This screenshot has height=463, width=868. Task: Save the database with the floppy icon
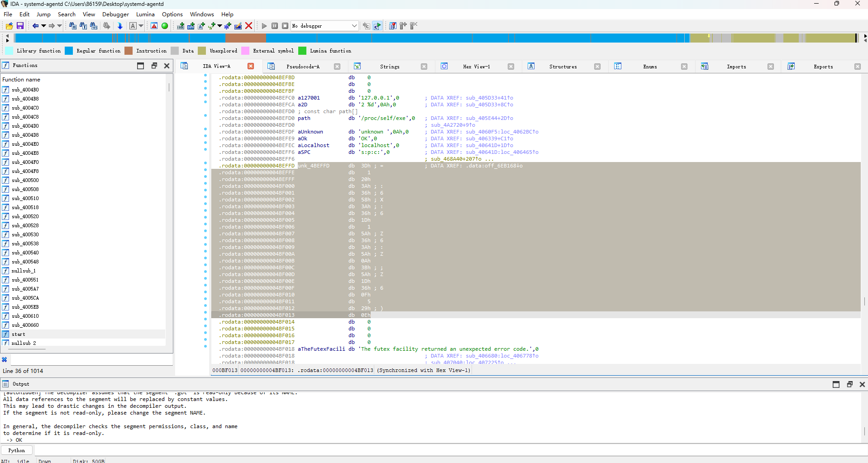[x=20, y=26]
